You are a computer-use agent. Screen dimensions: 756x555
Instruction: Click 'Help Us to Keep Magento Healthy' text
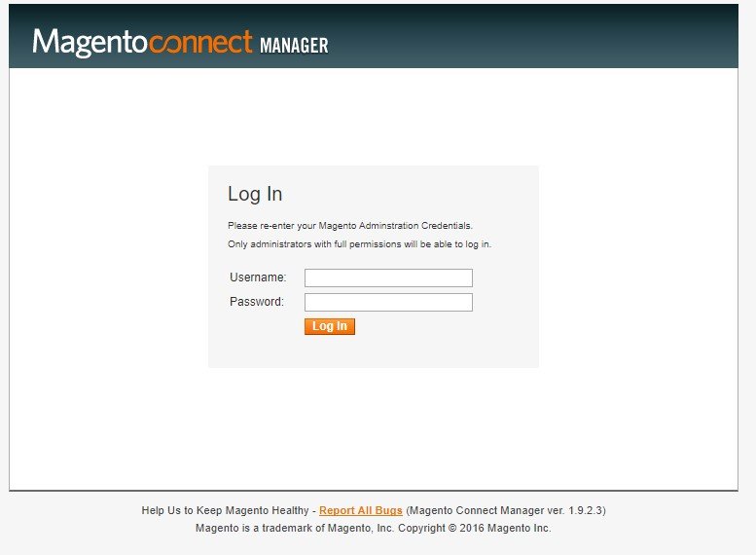coord(225,510)
